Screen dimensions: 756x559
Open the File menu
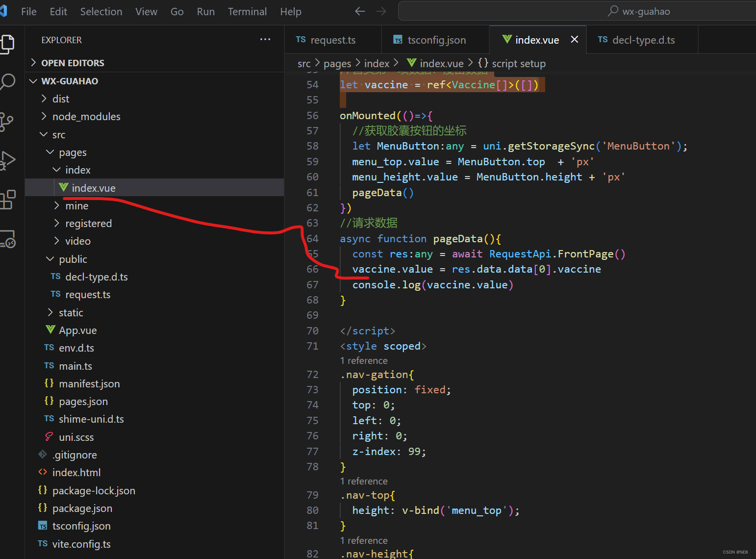pos(29,11)
